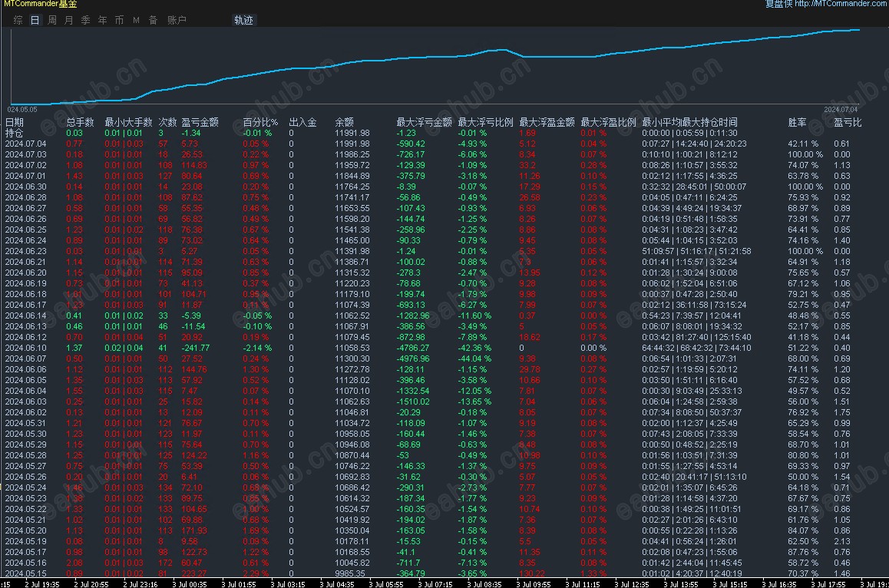Click the 2.13 profit-loss ratio cell
The width and height of the screenshot is (889, 588).
coord(842,541)
